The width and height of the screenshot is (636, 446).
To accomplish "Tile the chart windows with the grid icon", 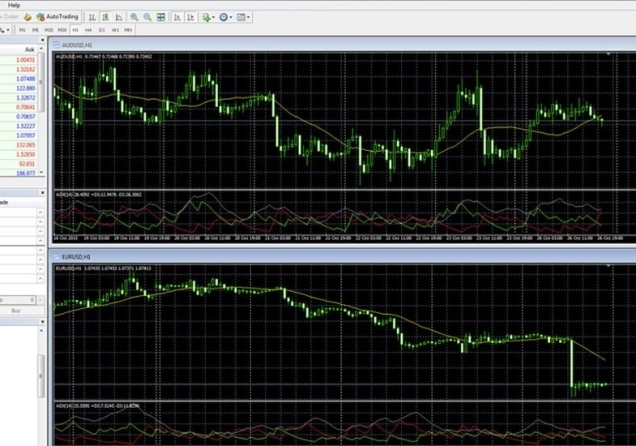I will [161, 17].
